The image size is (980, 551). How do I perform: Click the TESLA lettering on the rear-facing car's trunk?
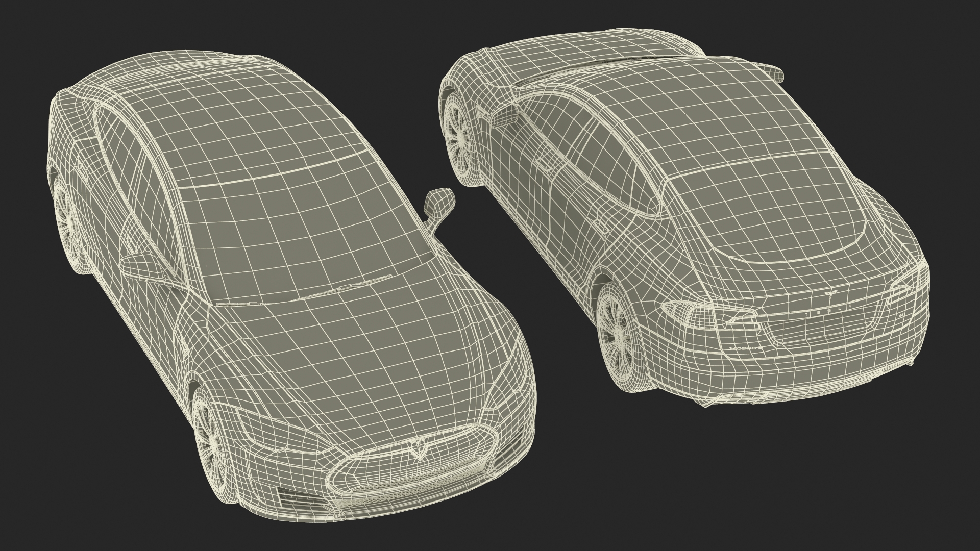[828, 311]
